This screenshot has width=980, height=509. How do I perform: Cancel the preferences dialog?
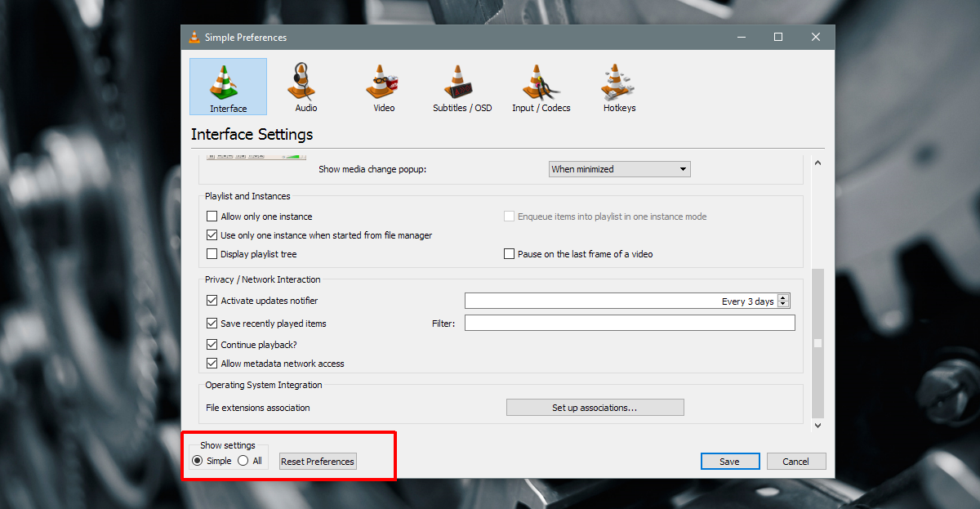795,462
